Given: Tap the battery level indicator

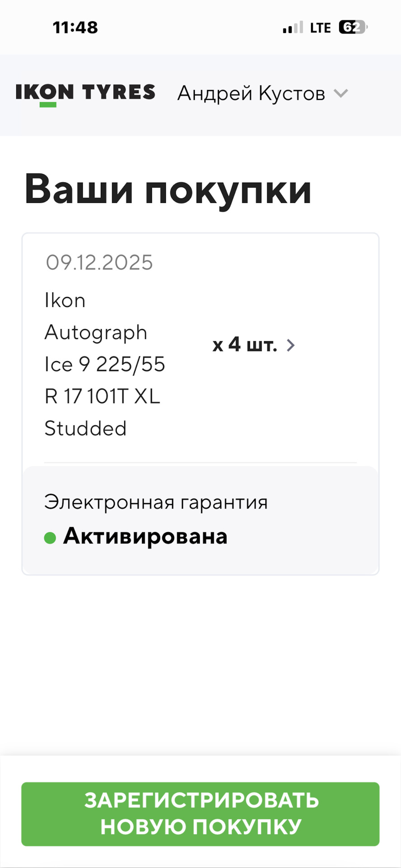Looking at the screenshot, I should click(353, 28).
